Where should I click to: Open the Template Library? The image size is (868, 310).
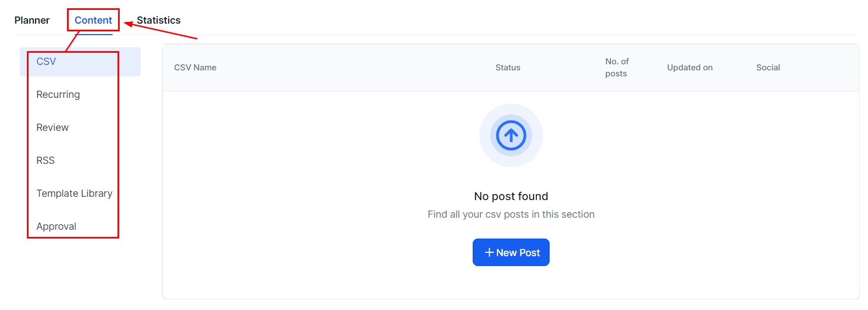(x=74, y=193)
